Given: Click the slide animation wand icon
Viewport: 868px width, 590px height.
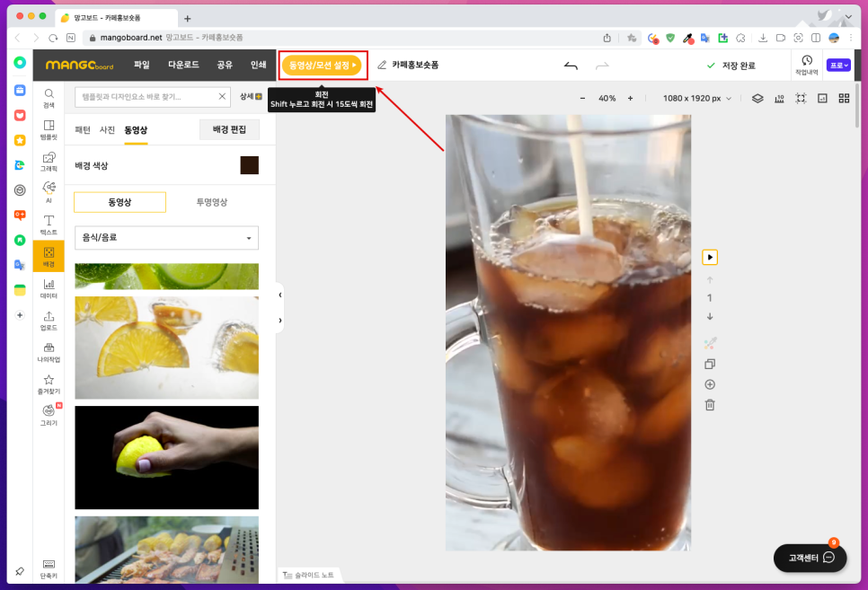Looking at the screenshot, I should [710, 343].
